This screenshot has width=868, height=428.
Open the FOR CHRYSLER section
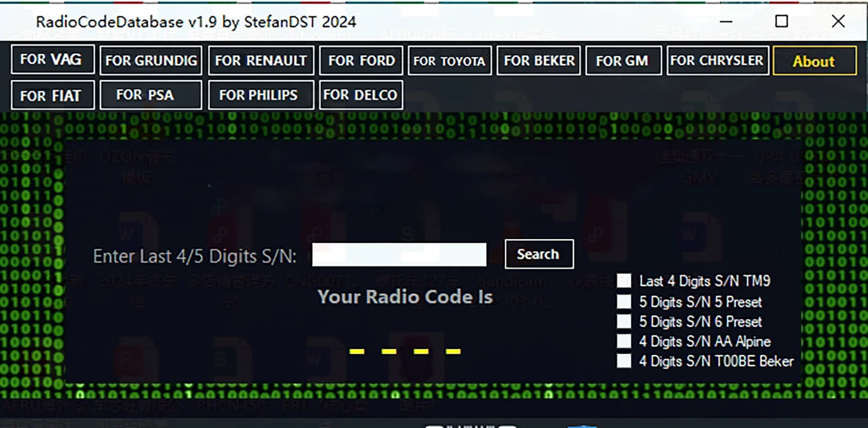tap(716, 60)
